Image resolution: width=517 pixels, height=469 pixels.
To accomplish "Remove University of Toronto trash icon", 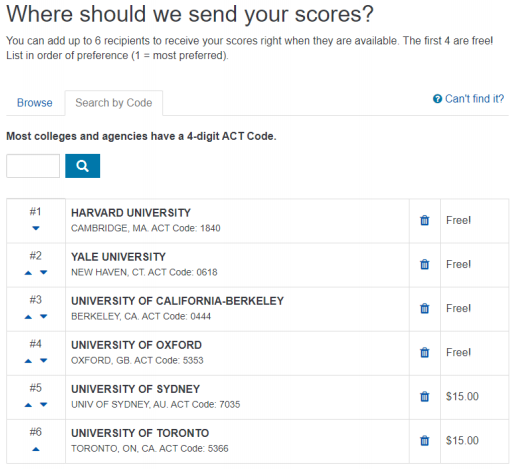I will click(x=424, y=441).
